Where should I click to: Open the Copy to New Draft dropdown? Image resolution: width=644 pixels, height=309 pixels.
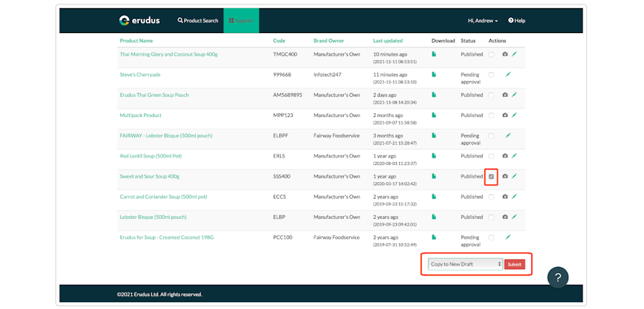(465, 264)
